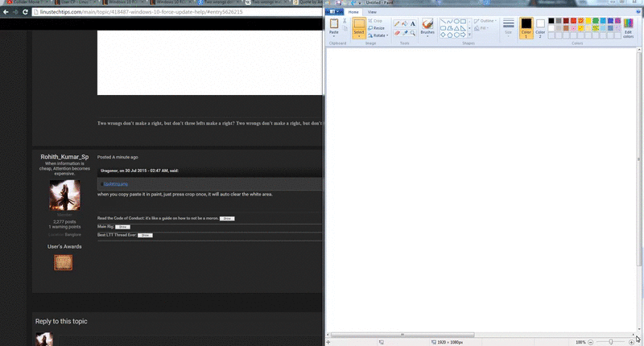Choose the Triangle shape

pos(456,28)
